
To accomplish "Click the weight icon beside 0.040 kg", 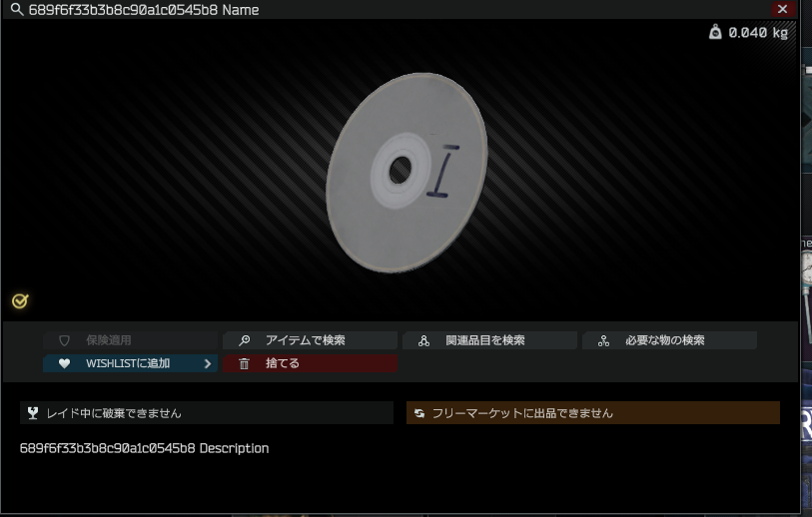I will click(x=714, y=32).
